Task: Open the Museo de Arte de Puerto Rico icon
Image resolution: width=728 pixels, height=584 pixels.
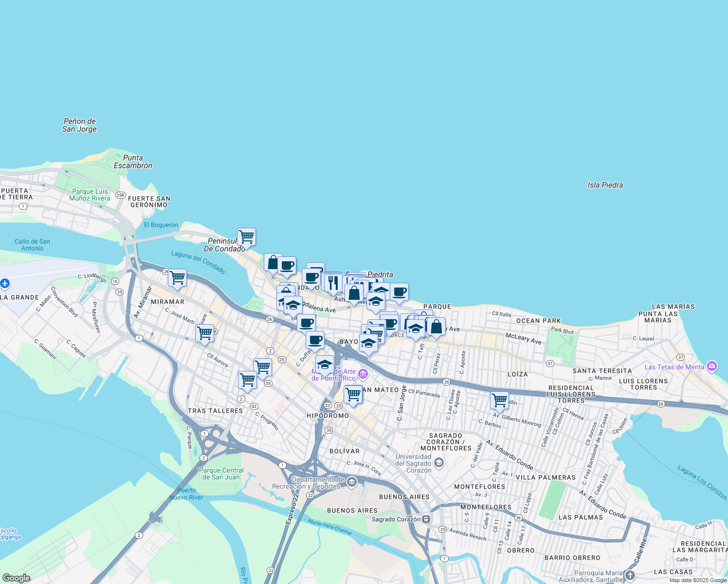Action: click(x=363, y=374)
